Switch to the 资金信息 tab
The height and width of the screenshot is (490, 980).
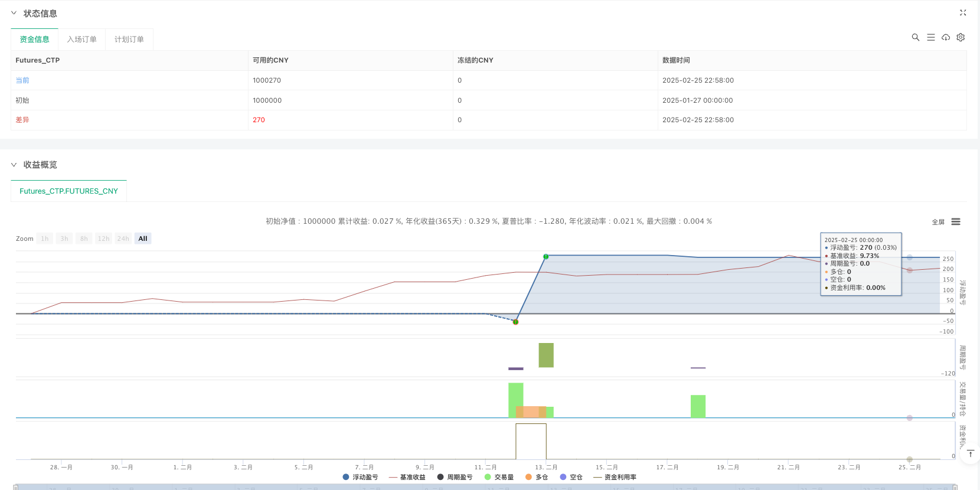[x=34, y=39]
